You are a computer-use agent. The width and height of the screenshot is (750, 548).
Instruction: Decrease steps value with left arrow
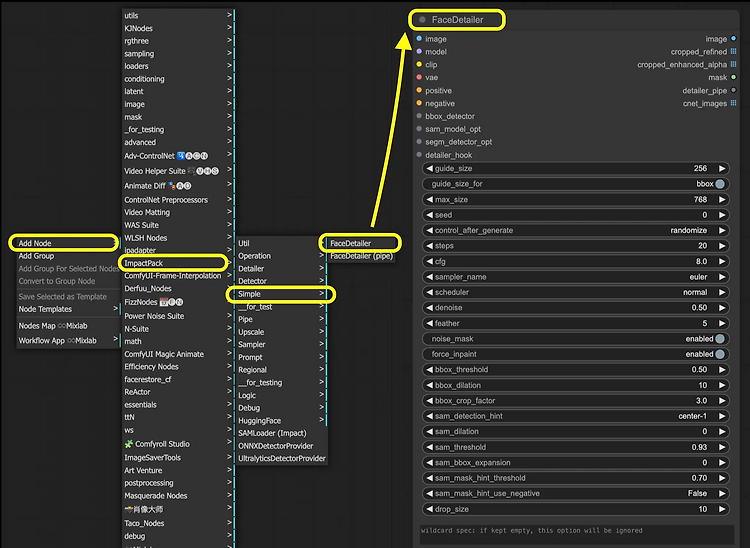429,246
